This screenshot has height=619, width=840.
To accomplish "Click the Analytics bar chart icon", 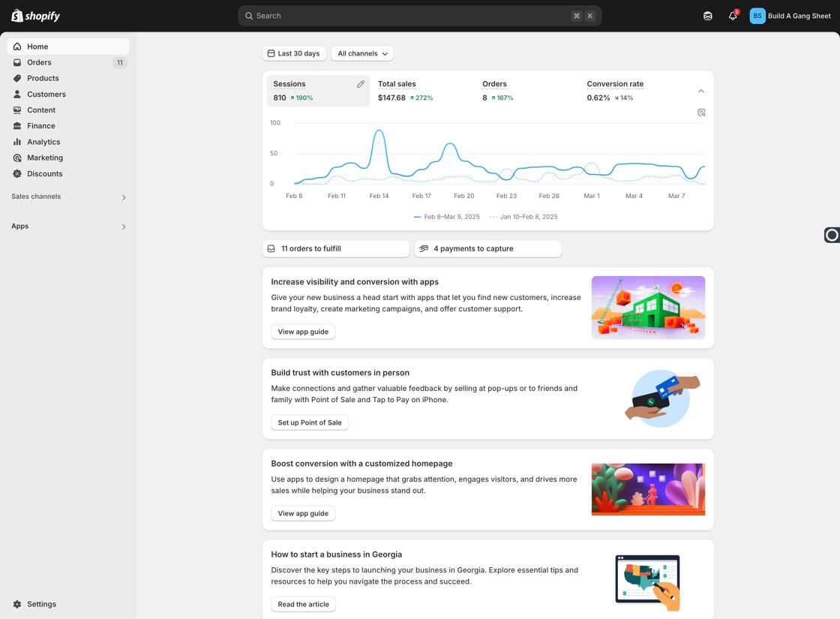I will pos(17,142).
